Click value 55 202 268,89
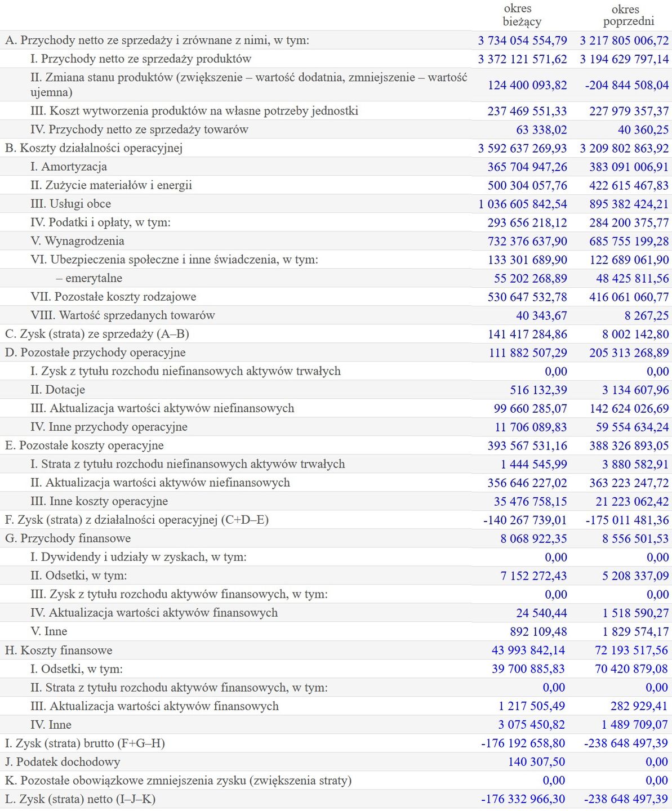The image size is (672, 811). coord(531,278)
